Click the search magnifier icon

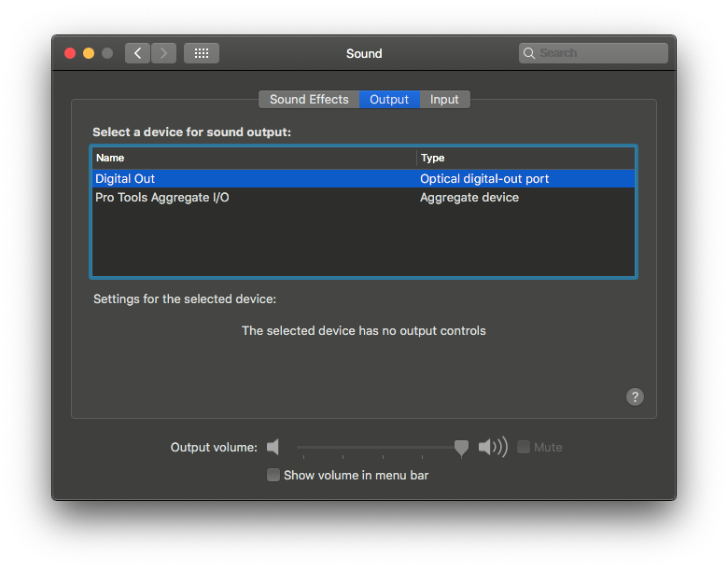coord(529,53)
